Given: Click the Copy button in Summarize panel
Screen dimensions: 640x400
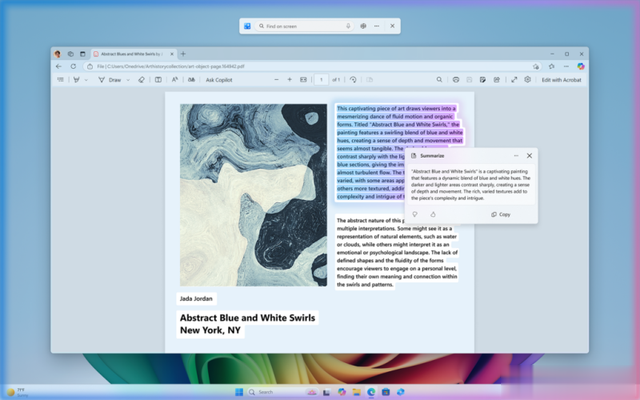Looking at the screenshot, I should [x=501, y=214].
